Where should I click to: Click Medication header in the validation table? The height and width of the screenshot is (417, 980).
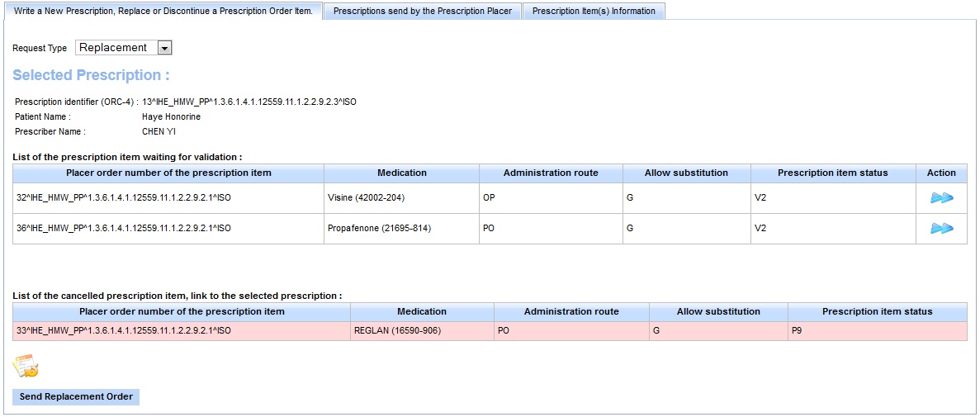[402, 173]
